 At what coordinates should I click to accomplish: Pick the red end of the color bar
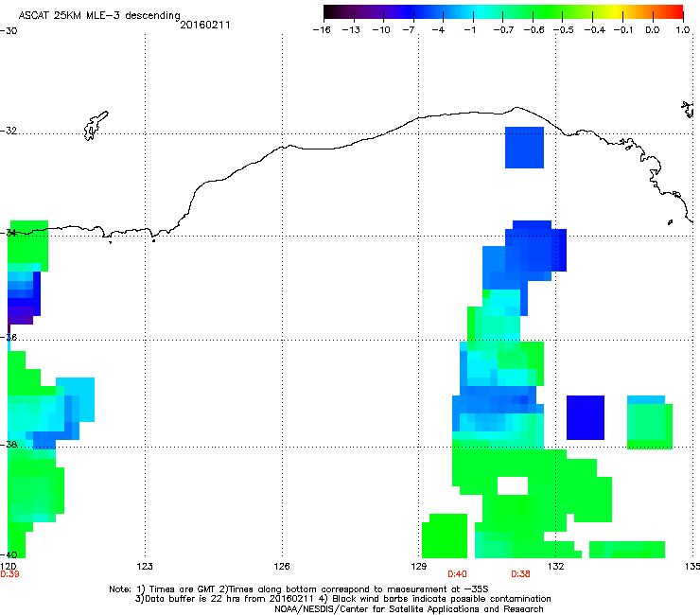click(676, 11)
